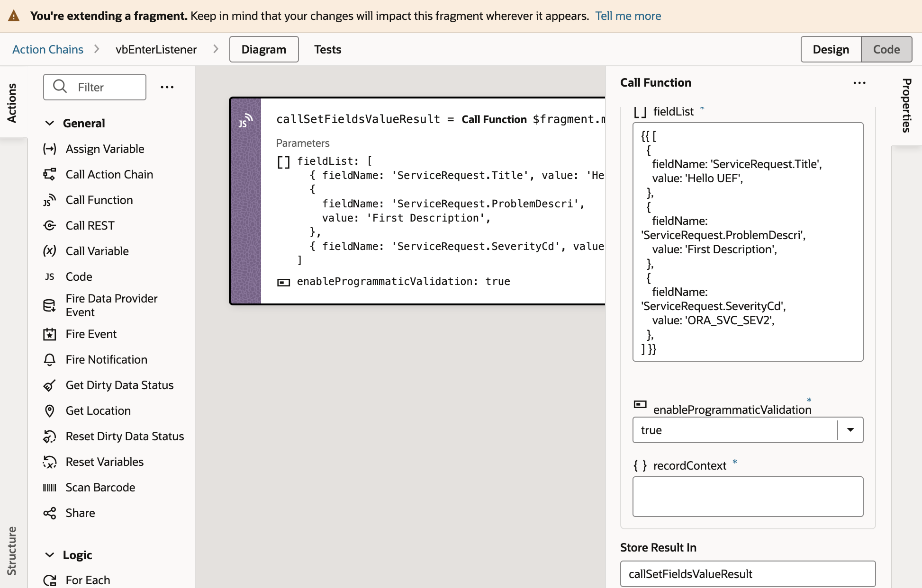Click the Get Dirty Data Status icon
This screenshot has height=588, width=922.
pos(50,385)
